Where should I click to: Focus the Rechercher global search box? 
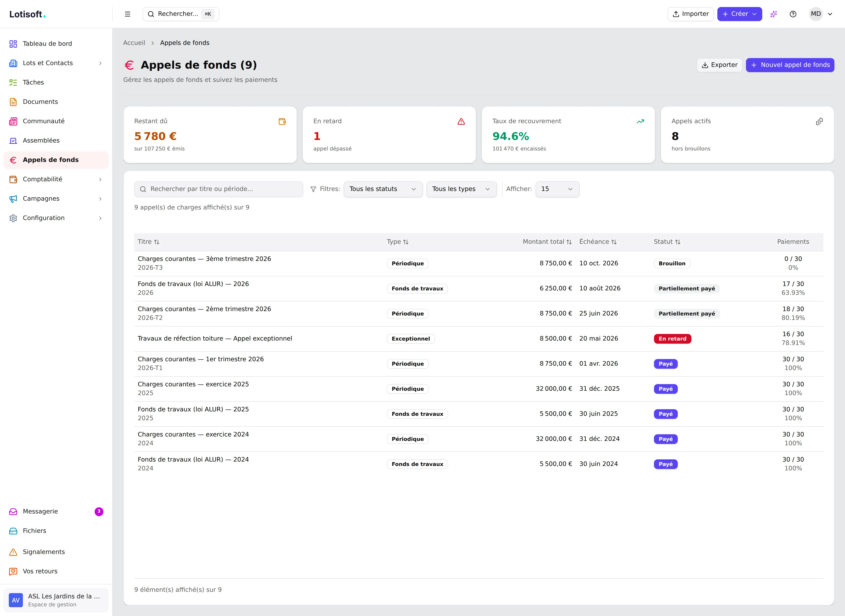[x=181, y=14]
